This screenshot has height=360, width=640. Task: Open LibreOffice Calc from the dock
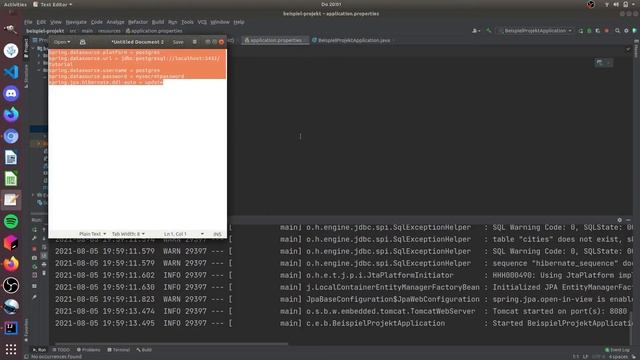tap(11, 179)
